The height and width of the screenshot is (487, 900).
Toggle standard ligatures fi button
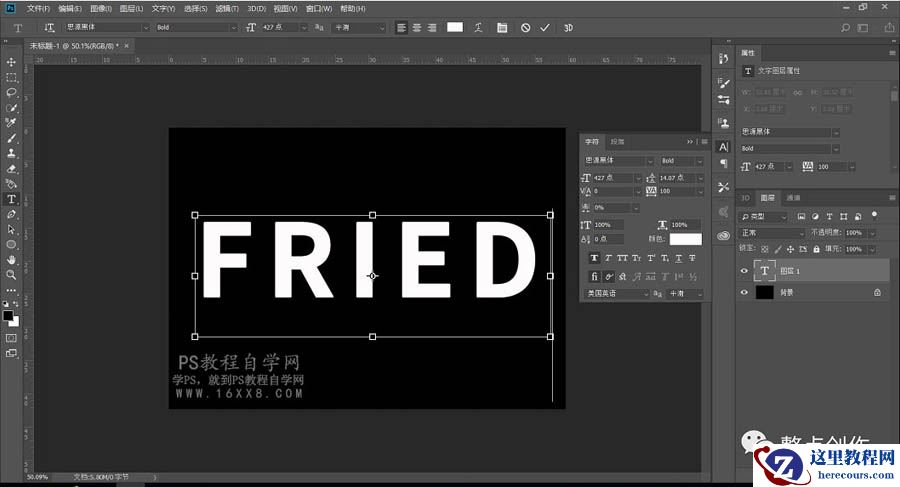pyautogui.click(x=594, y=276)
